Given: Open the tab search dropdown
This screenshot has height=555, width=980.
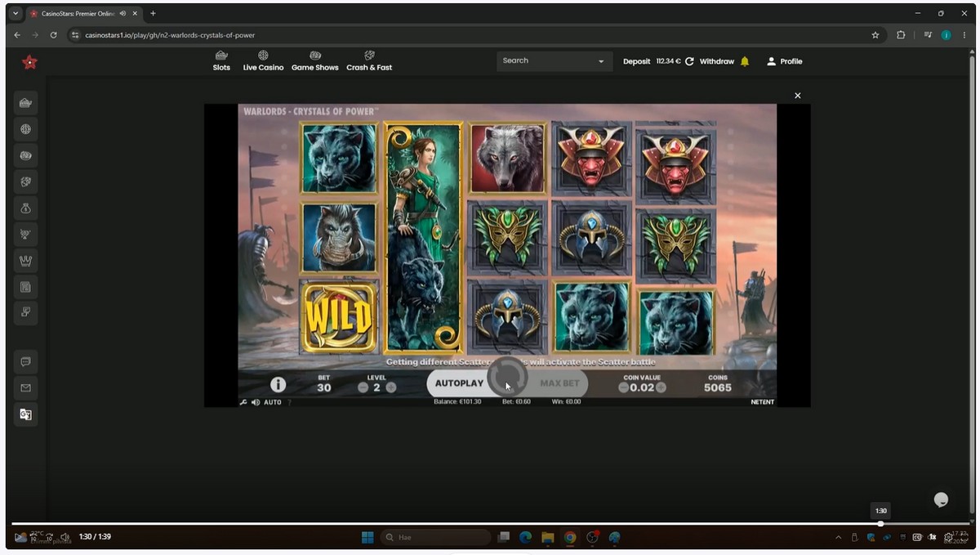Looking at the screenshot, I should pos(16,13).
